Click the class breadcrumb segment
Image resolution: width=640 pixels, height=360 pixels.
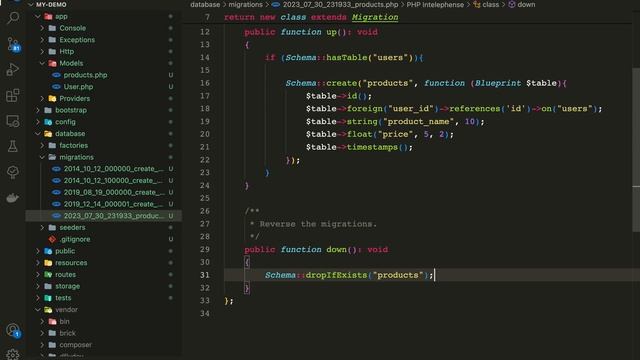(490, 4)
